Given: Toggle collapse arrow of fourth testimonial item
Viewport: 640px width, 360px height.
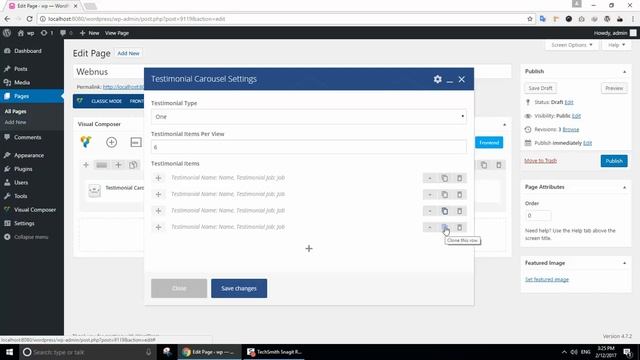Looking at the screenshot, I should click(x=430, y=227).
